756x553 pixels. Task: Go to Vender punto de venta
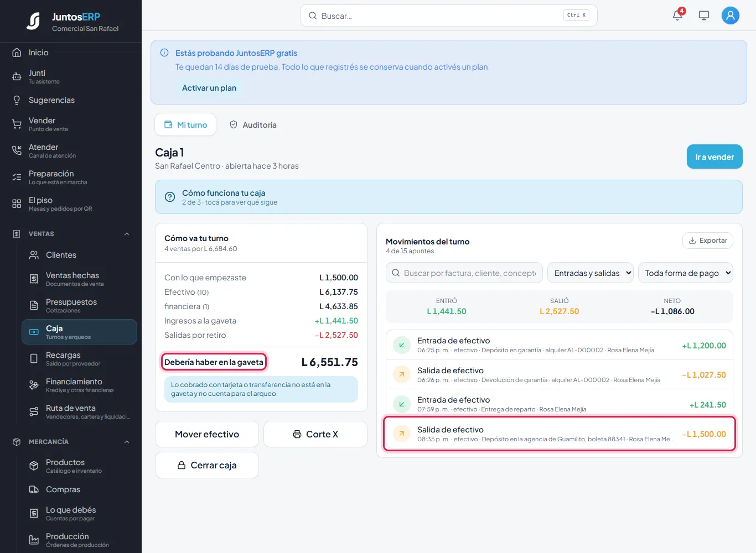(x=71, y=124)
